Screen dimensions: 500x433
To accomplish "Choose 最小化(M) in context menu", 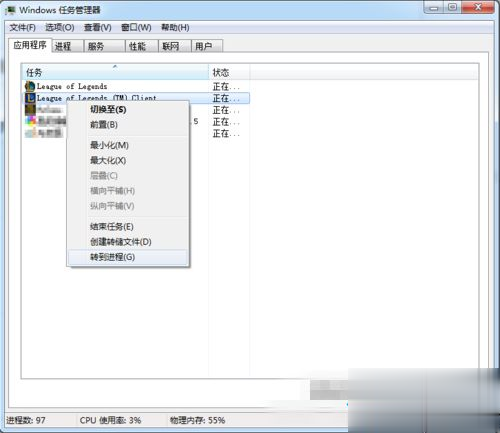I will tap(128, 145).
